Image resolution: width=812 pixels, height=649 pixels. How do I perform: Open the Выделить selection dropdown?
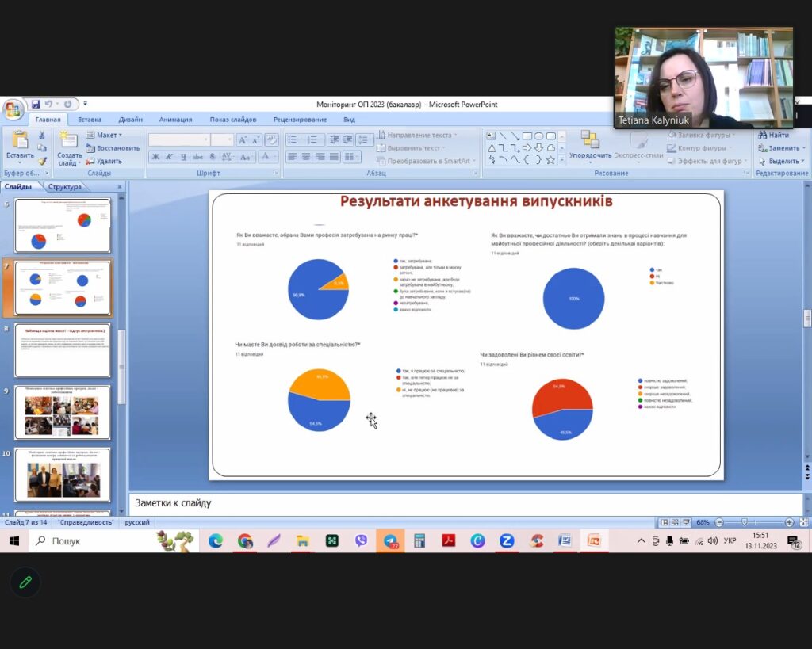[x=781, y=161]
